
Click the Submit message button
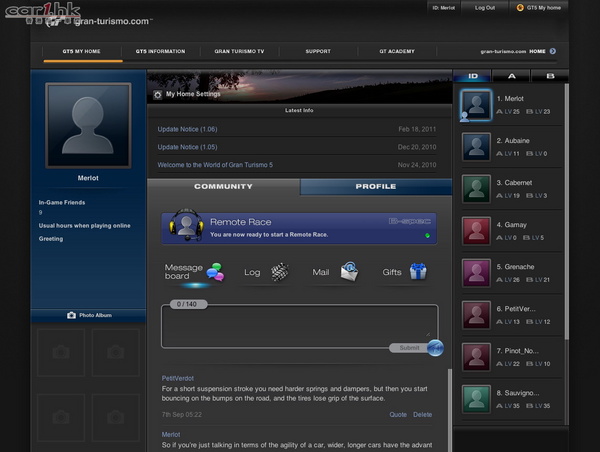click(x=409, y=348)
